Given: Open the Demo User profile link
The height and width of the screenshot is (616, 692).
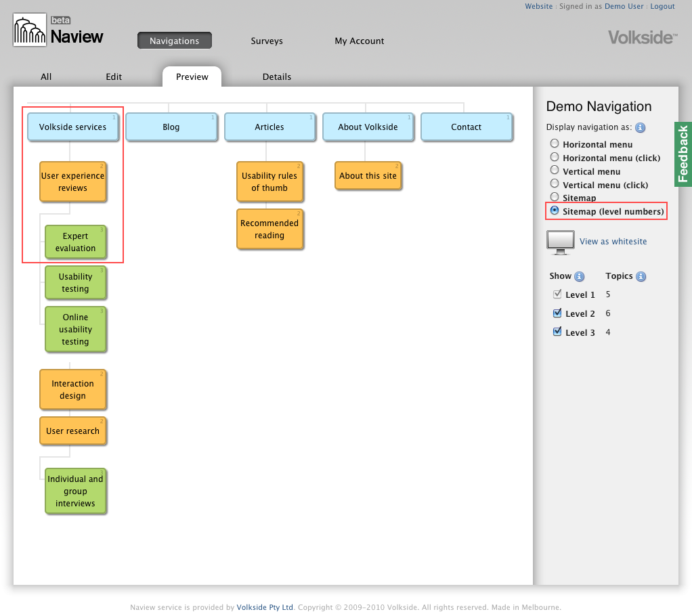Looking at the screenshot, I should click(x=624, y=6).
